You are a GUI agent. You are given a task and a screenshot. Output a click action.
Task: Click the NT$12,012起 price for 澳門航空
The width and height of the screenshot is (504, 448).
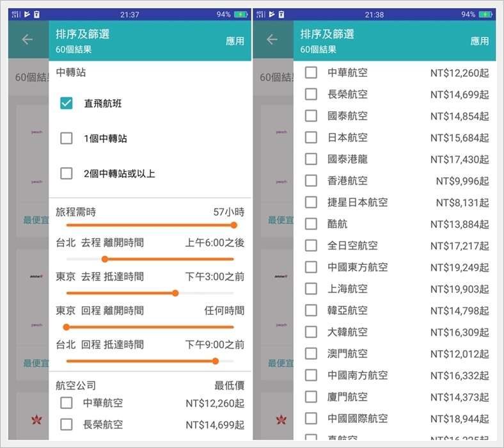point(460,354)
